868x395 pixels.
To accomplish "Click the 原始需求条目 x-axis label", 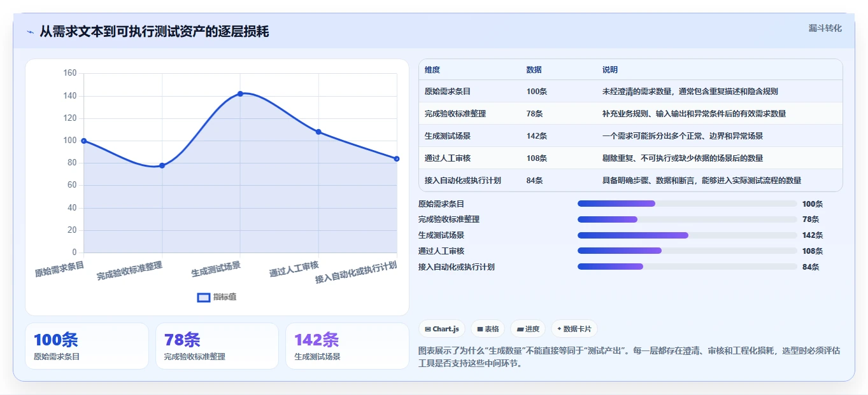I will 59,269.
